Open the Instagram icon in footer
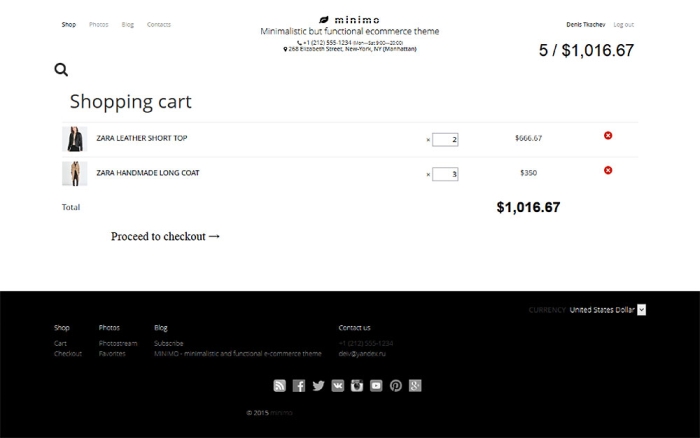 click(357, 386)
